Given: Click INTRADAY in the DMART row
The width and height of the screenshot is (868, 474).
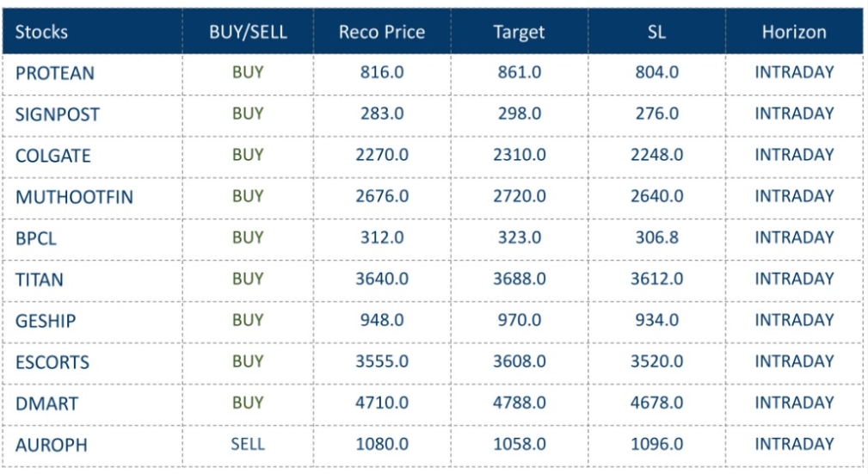Looking at the screenshot, I should click(x=793, y=403).
